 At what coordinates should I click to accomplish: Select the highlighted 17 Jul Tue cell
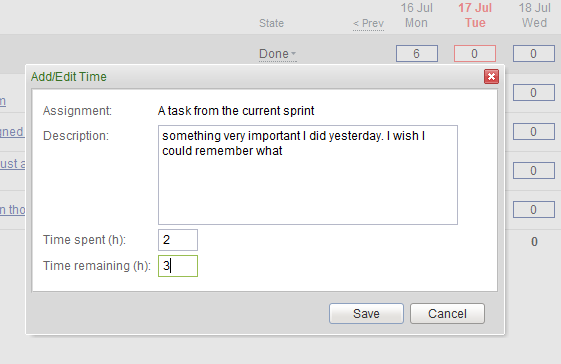click(475, 54)
